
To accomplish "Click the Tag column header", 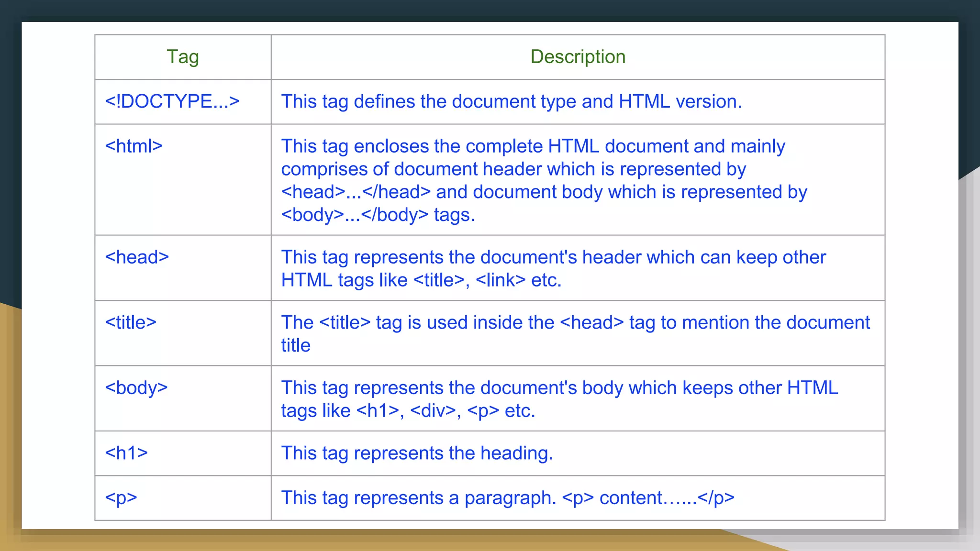I will click(182, 57).
